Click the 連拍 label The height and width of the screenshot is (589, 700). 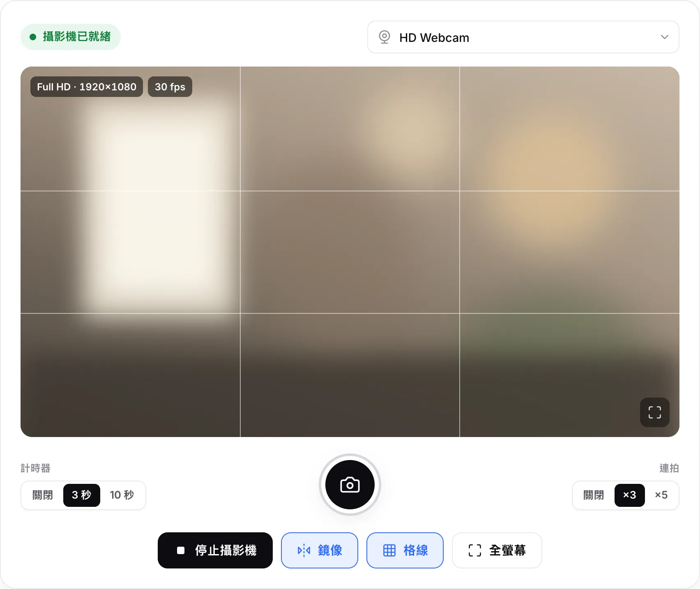[669, 468]
